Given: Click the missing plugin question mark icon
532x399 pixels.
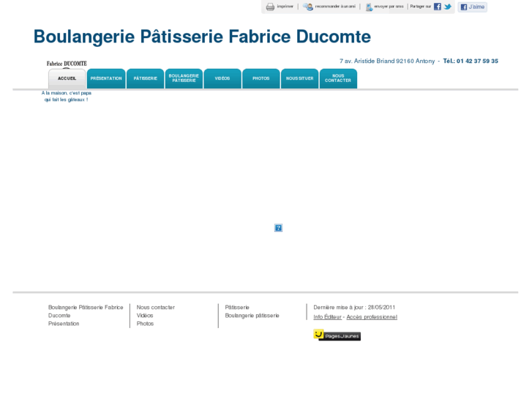Looking at the screenshot, I should [278, 228].
